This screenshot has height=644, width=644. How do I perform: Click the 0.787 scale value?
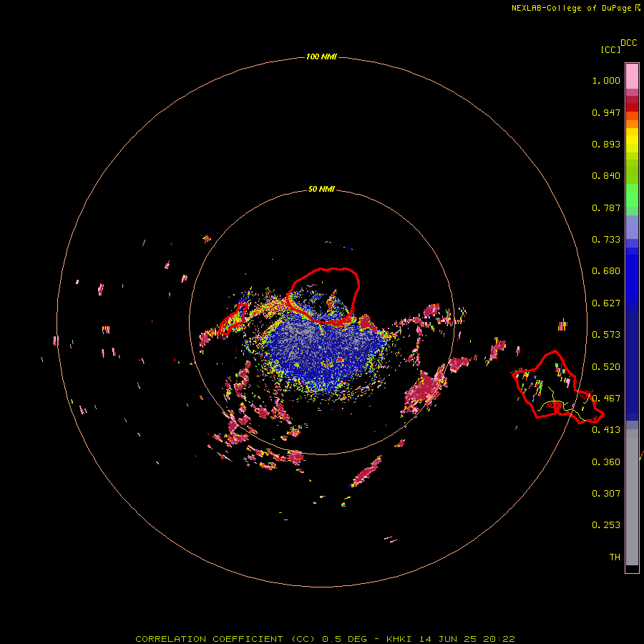click(606, 208)
